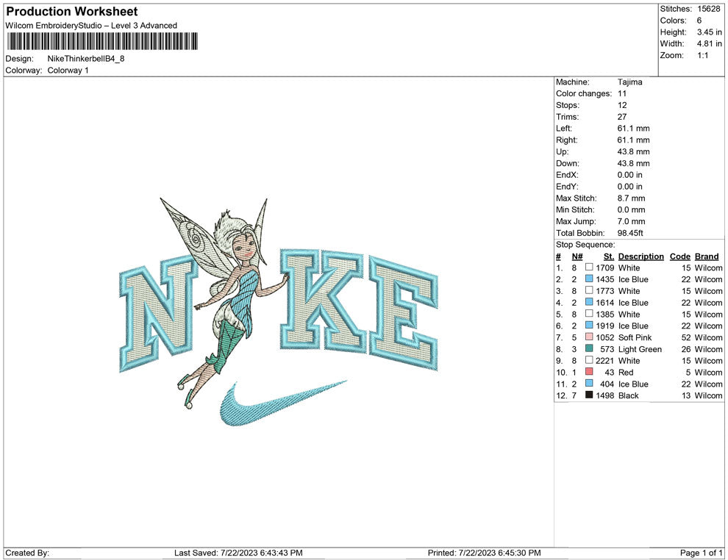Click stitch count 1709 in stop 1
The height and width of the screenshot is (560, 728).
[605, 268]
